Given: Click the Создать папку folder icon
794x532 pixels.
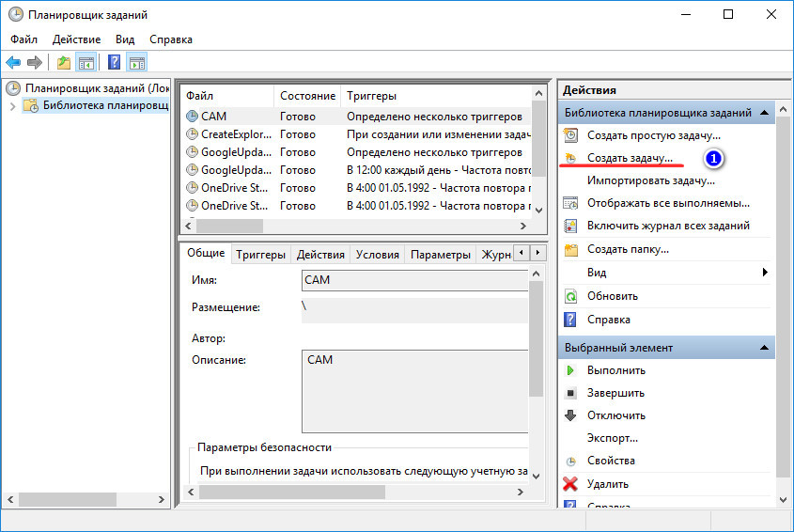Looking at the screenshot, I should pos(571,249).
